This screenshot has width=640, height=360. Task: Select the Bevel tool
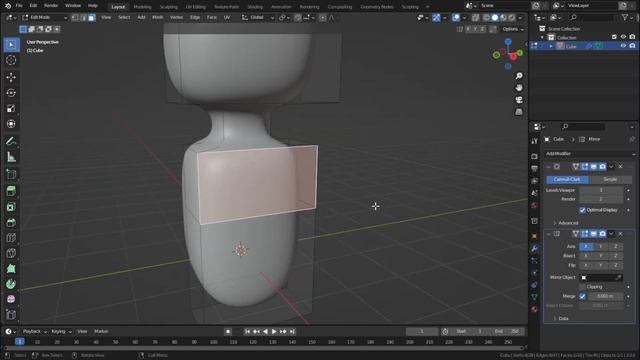11,222
